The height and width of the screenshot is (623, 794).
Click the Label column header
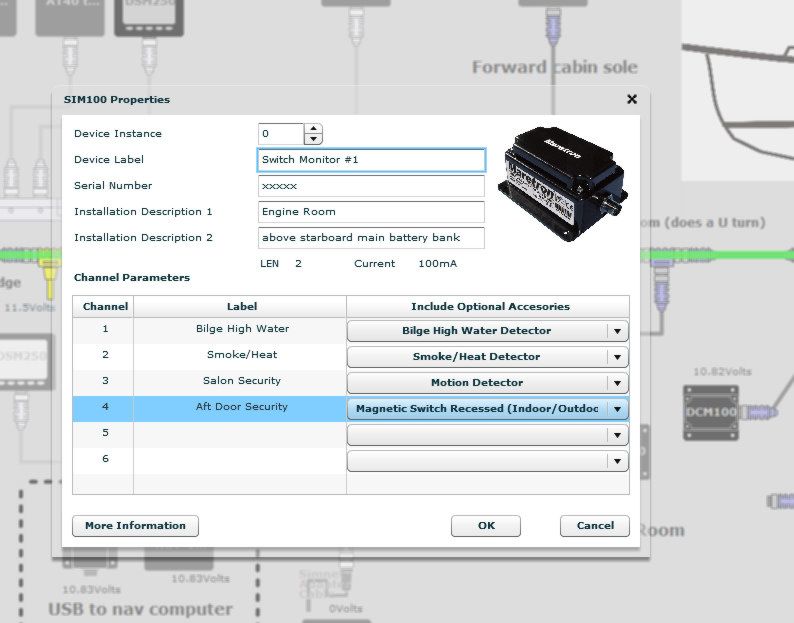[x=240, y=306]
